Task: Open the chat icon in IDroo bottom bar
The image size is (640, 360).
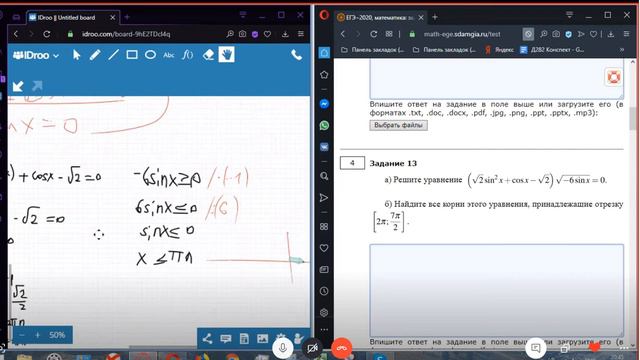Action: [226, 338]
